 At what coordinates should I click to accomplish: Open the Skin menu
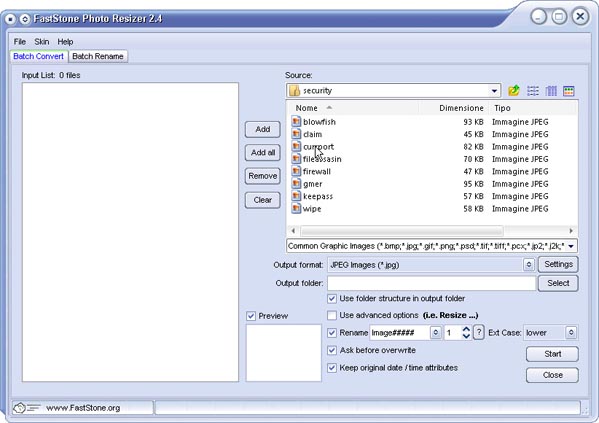point(42,42)
